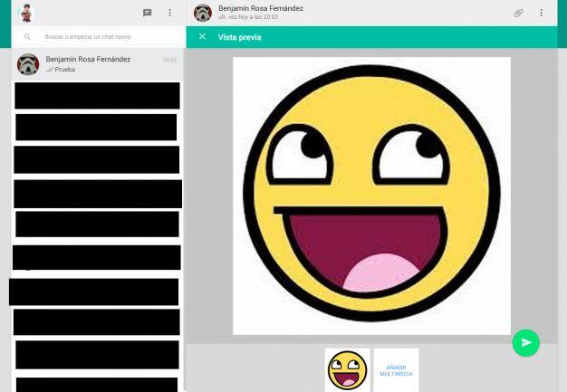Click the 'Vista previa' heading

click(x=239, y=37)
